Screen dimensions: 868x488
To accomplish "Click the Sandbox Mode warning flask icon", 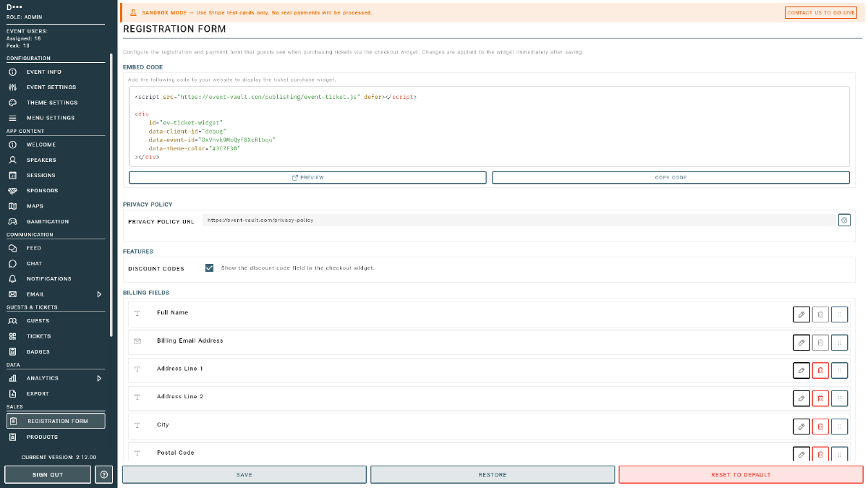I will 133,12.
